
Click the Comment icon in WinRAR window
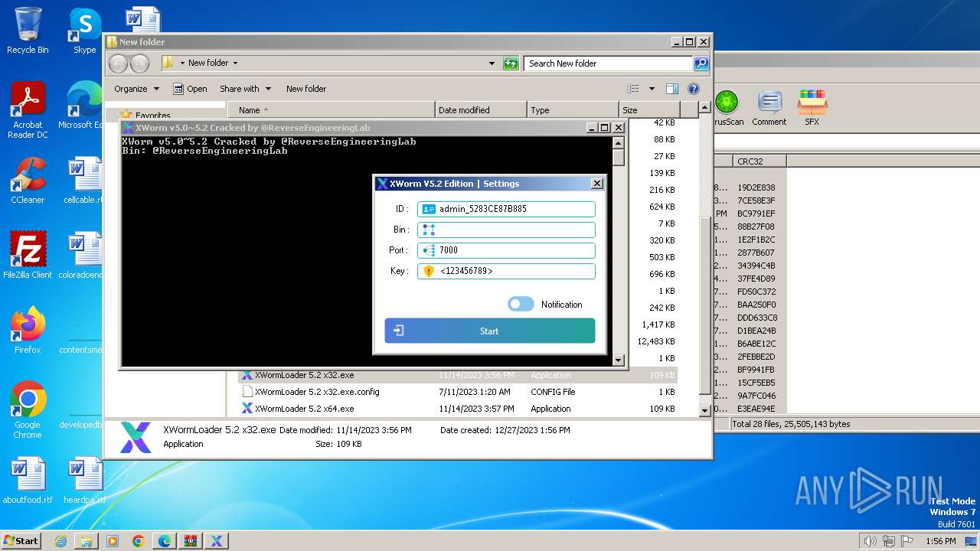769,107
